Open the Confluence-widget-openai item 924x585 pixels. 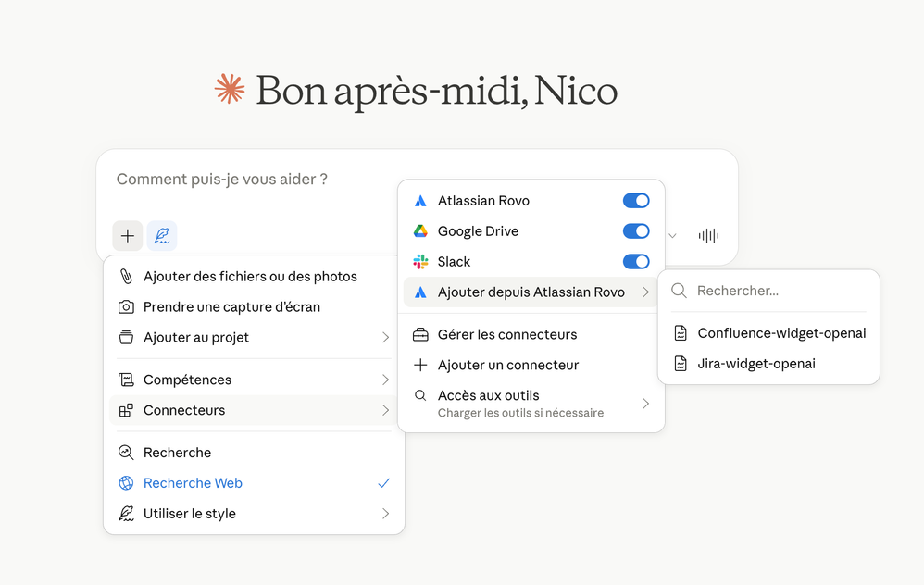tap(768, 333)
